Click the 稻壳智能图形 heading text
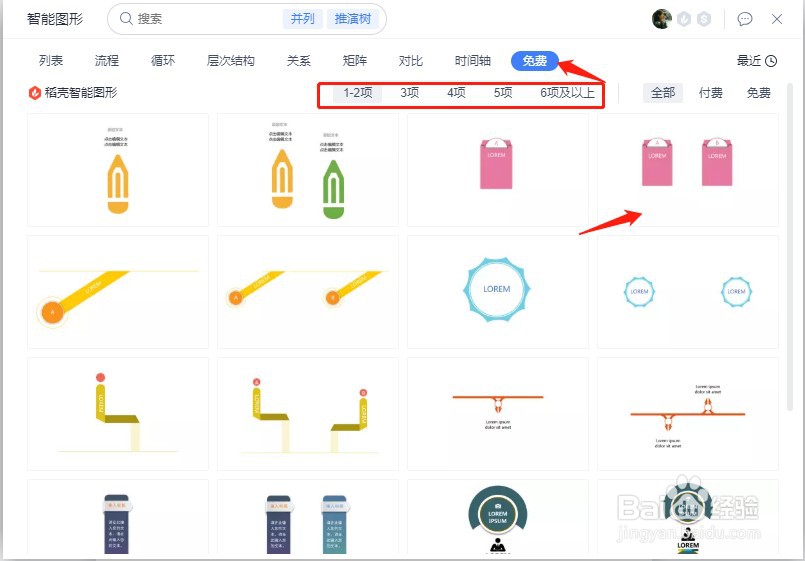The image size is (805, 561). [81, 93]
